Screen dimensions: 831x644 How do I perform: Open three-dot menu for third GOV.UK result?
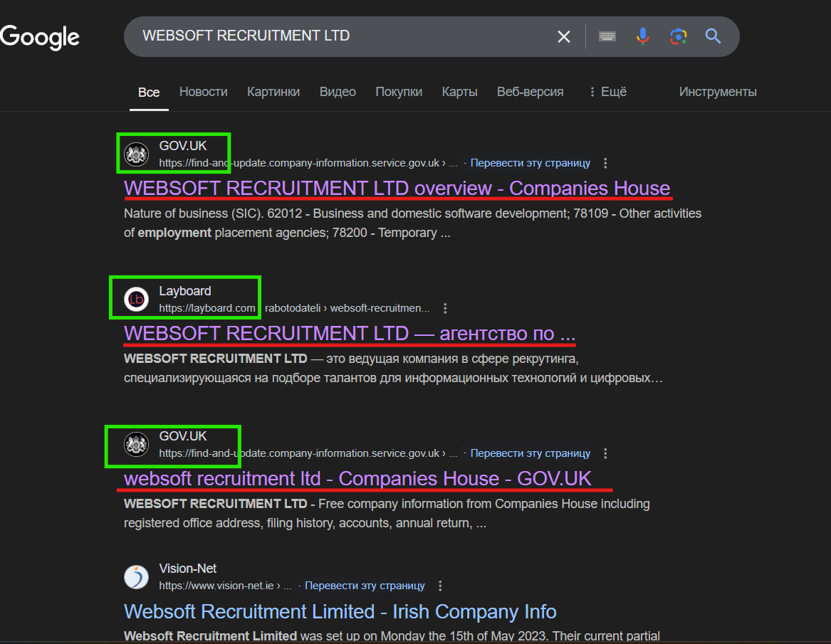pos(605,453)
